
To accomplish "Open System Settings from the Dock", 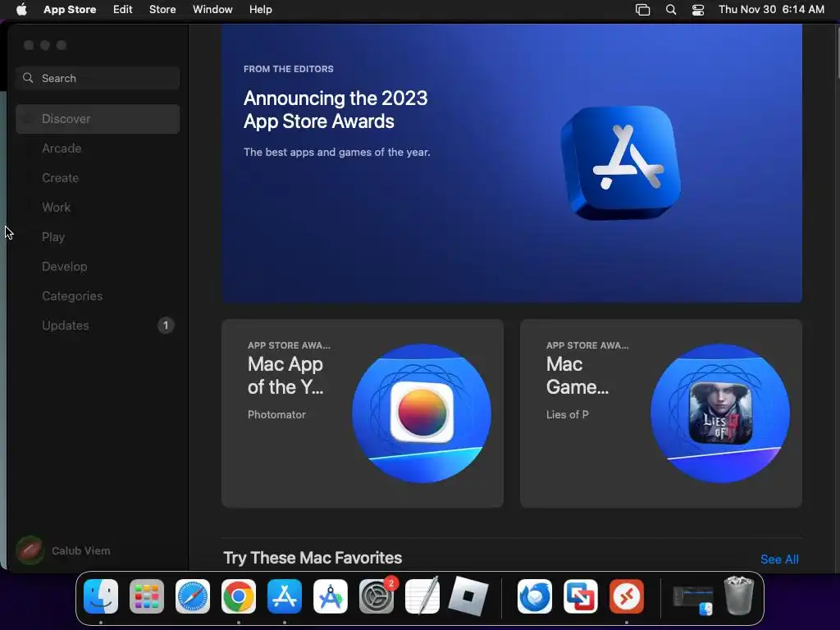I will pyautogui.click(x=376, y=596).
